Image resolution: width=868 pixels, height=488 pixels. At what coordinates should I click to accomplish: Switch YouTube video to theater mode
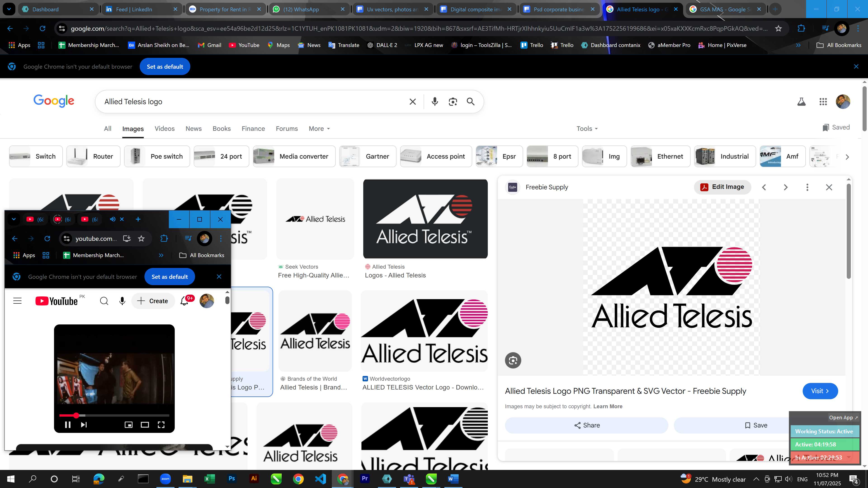145,425
